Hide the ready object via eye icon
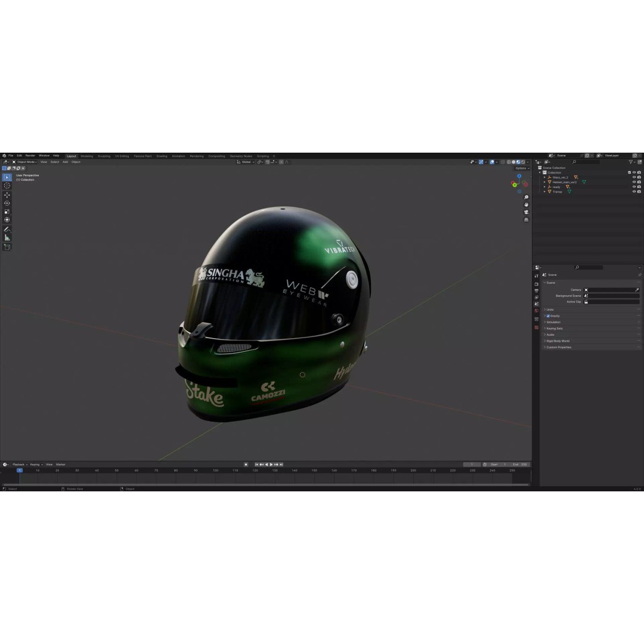Viewport: 644px width, 644px height. [634, 187]
